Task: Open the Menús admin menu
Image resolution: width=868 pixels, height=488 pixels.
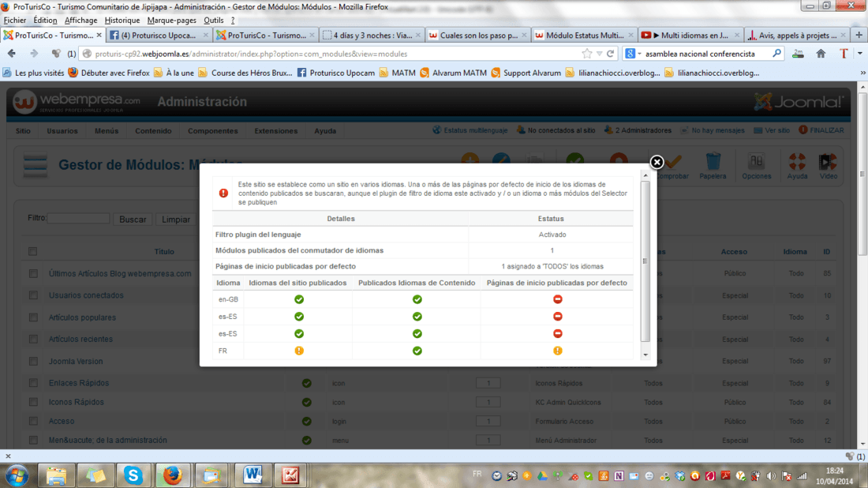Action: [107, 131]
